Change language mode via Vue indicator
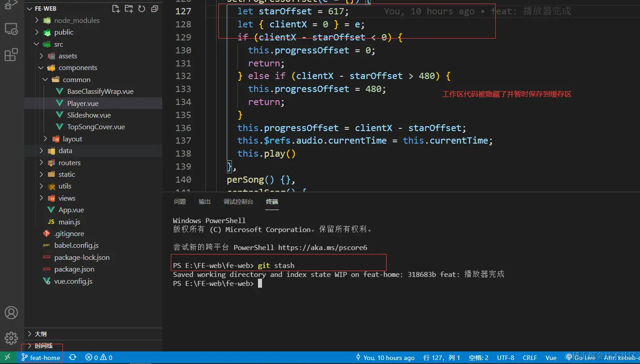640x364 pixels. (x=551, y=358)
